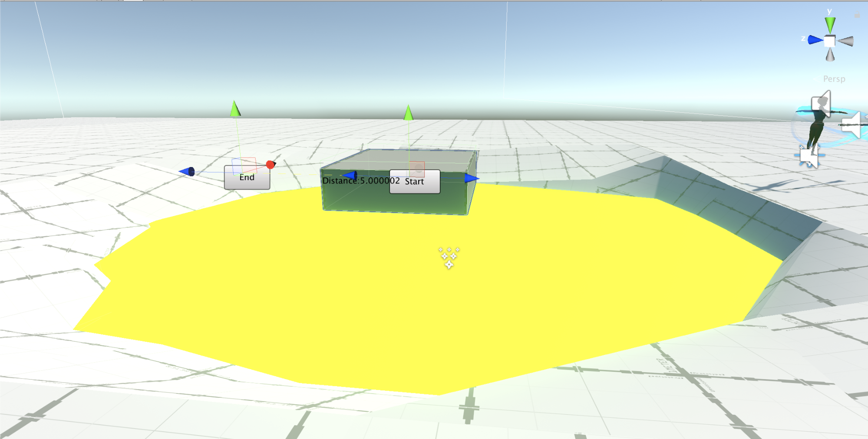Click the green Y arrow above the Start button
868x439 pixels.
pos(408,112)
